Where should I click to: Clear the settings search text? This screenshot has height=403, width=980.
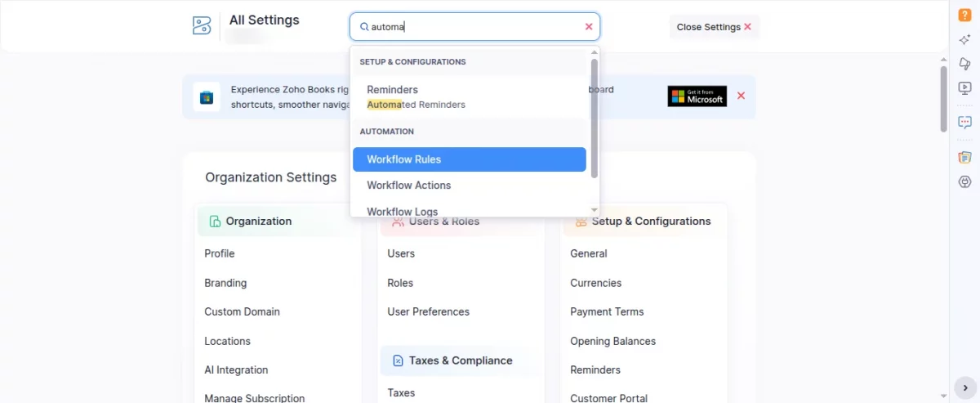589,27
